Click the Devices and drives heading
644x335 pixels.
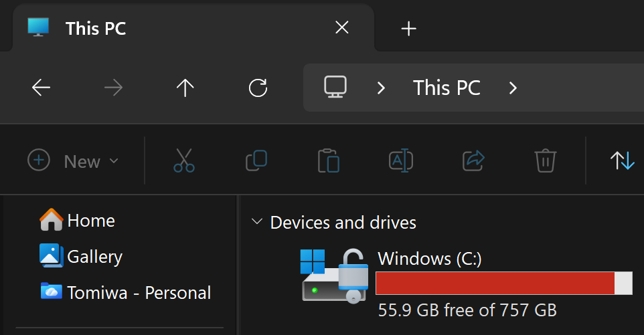pos(343,223)
